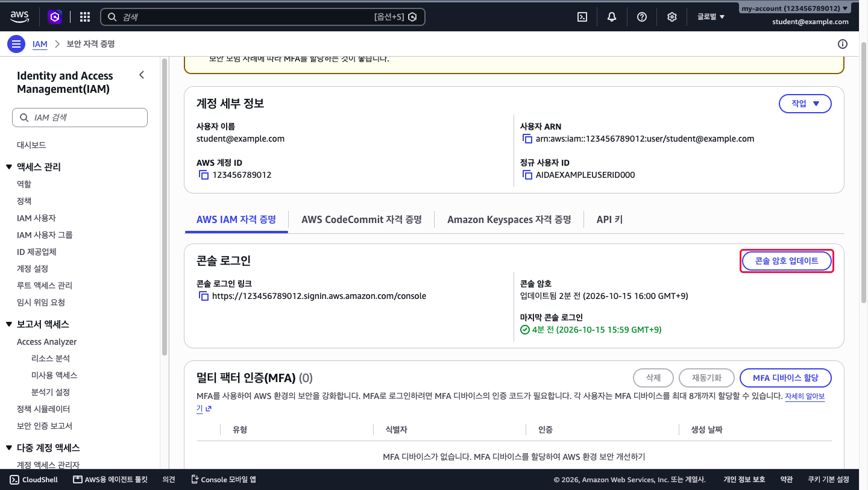868x490 pixels.
Task: Open the settings gear icon
Action: (x=672, y=17)
